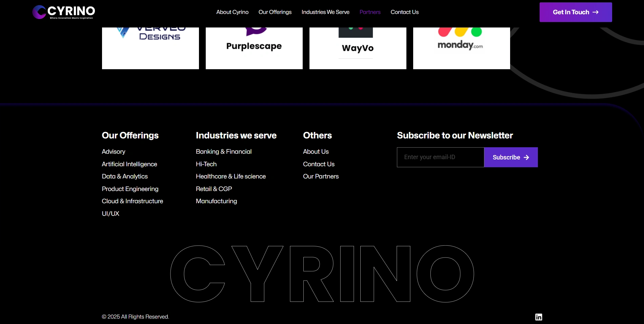Open Manufacturing footer link

pyautogui.click(x=216, y=201)
